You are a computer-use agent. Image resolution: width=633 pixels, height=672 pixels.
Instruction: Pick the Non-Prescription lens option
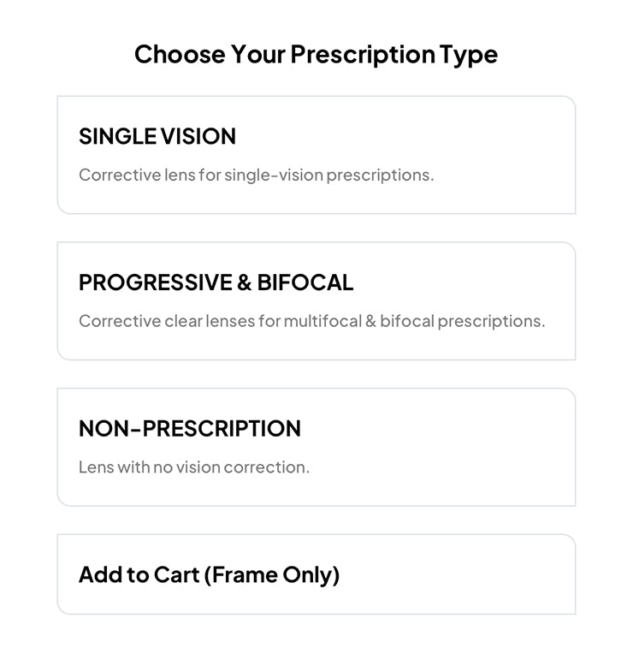point(316,447)
